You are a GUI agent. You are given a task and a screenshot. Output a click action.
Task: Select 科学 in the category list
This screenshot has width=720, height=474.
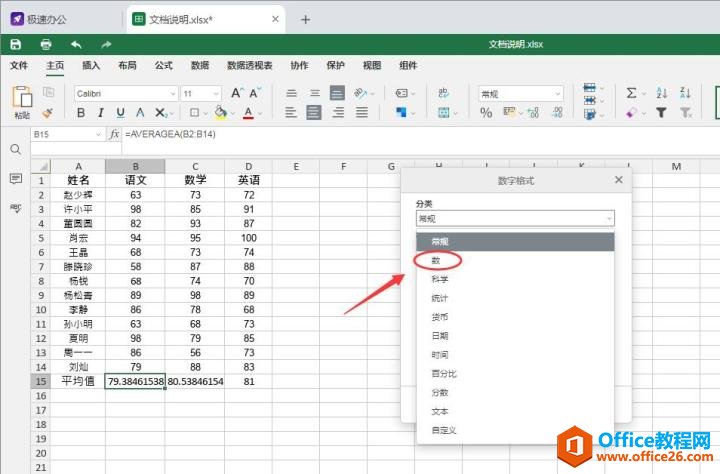coord(515,279)
